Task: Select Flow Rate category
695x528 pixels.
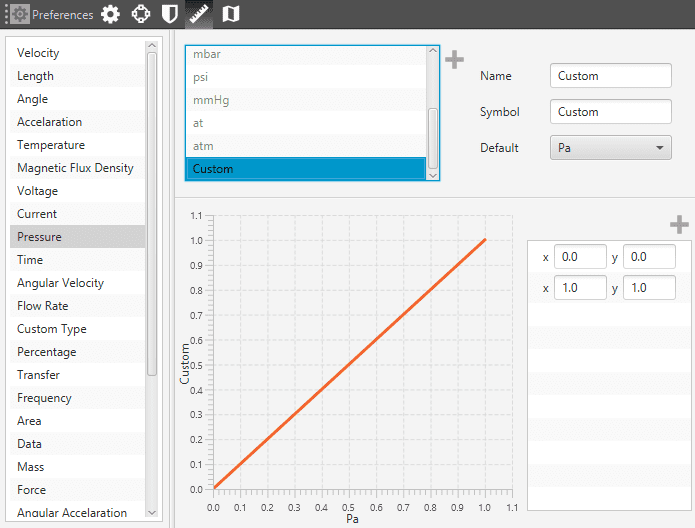Action: click(78, 306)
